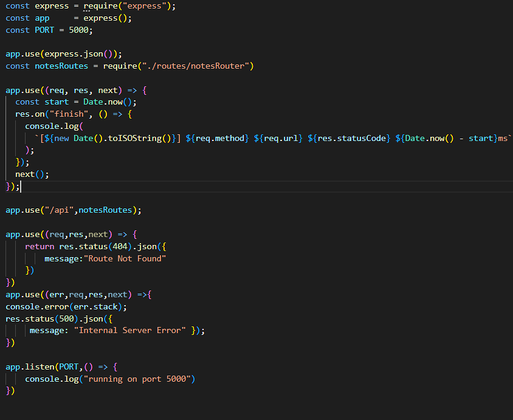The image size is (513, 420).
Task: Click req.method inside the log template
Action: coord(220,139)
